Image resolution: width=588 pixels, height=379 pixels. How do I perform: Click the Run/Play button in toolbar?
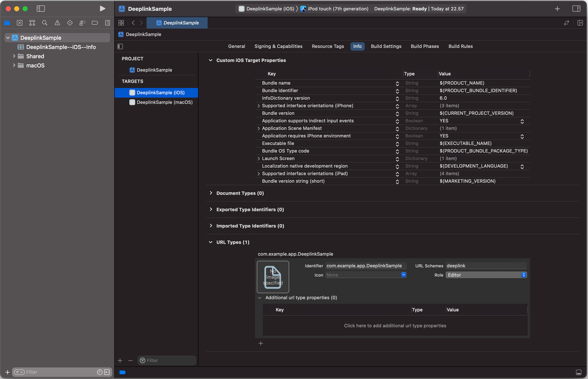point(101,9)
